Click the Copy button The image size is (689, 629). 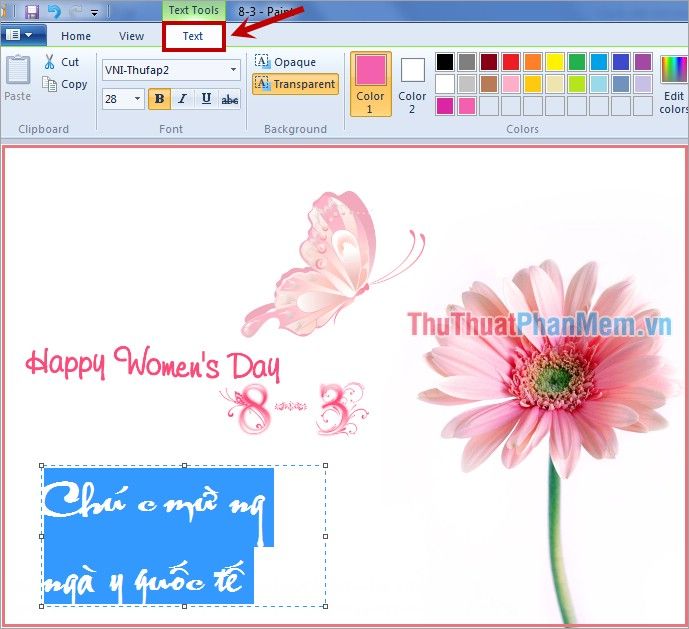tap(65, 84)
